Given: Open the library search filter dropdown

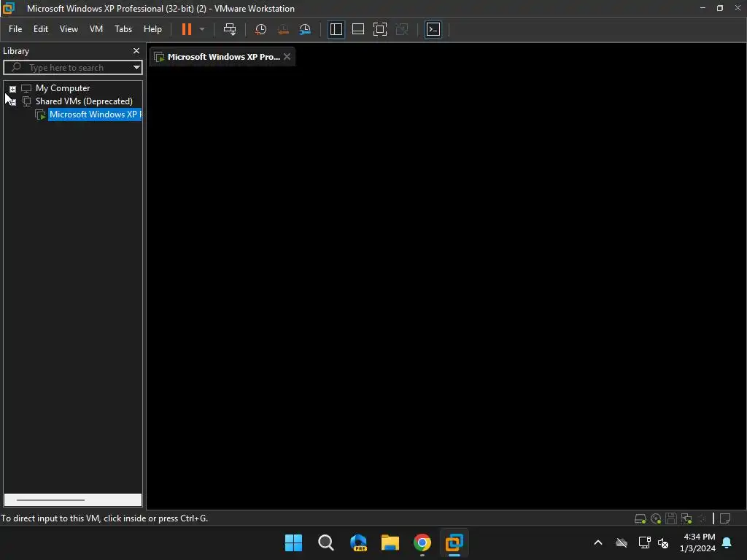Looking at the screenshot, I should (x=136, y=68).
